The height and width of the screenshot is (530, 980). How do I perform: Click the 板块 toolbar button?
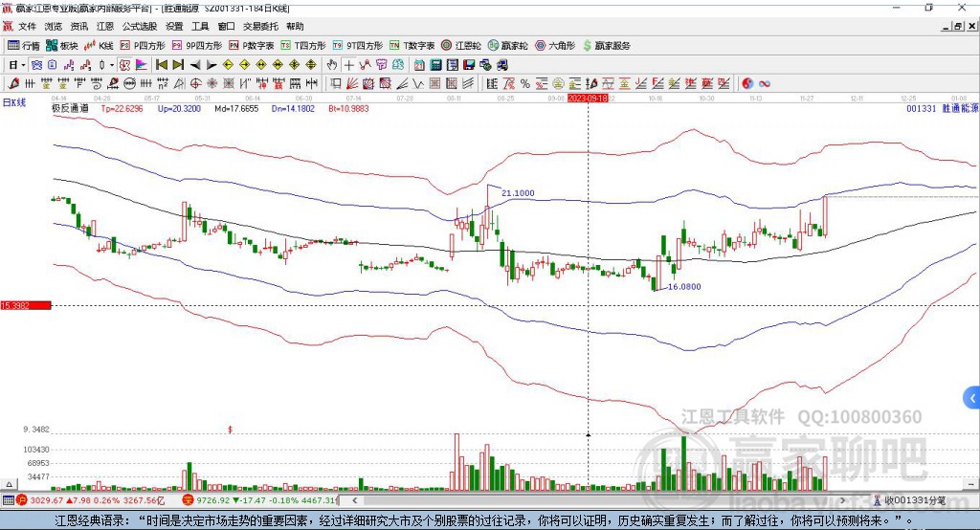click(x=61, y=46)
